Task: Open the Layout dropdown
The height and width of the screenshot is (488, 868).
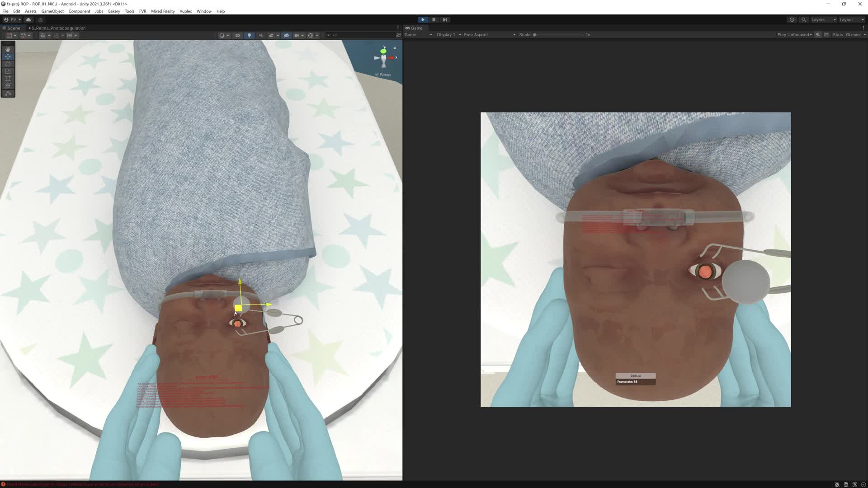Action: [851, 20]
